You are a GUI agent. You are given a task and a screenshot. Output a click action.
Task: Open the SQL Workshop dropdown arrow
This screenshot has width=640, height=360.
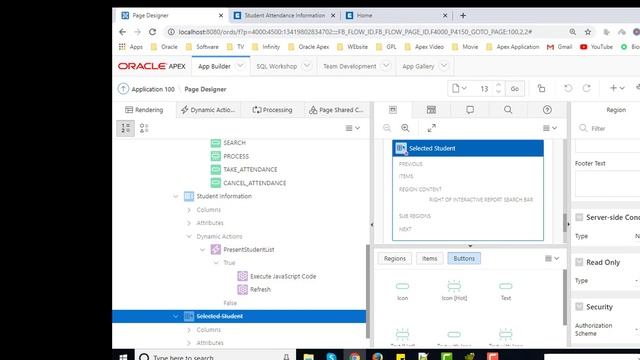coord(307,66)
